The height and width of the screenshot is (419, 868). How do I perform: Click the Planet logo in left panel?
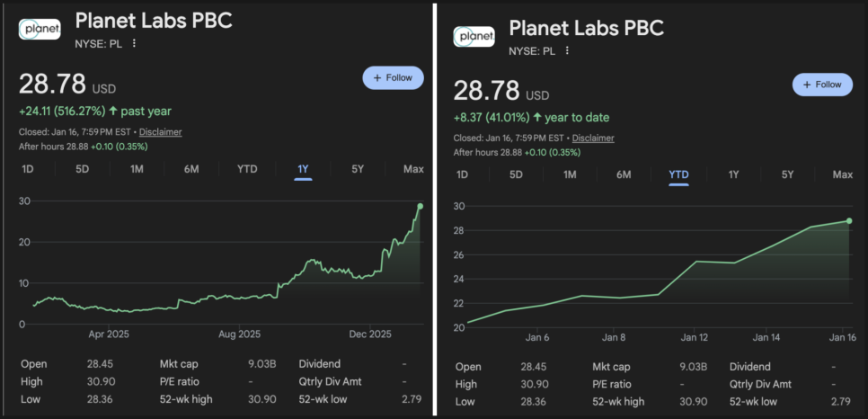click(x=40, y=29)
